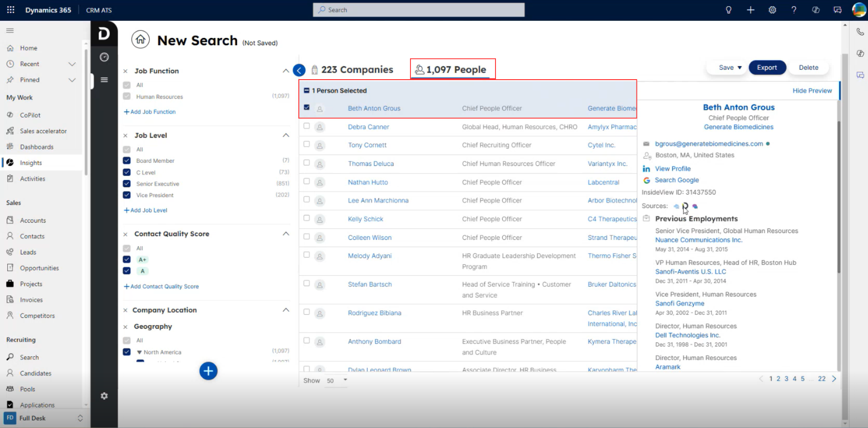This screenshot has height=428, width=868.
Task: Uncheck the Senior Executive job level
Action: click(x=127, y=184)
